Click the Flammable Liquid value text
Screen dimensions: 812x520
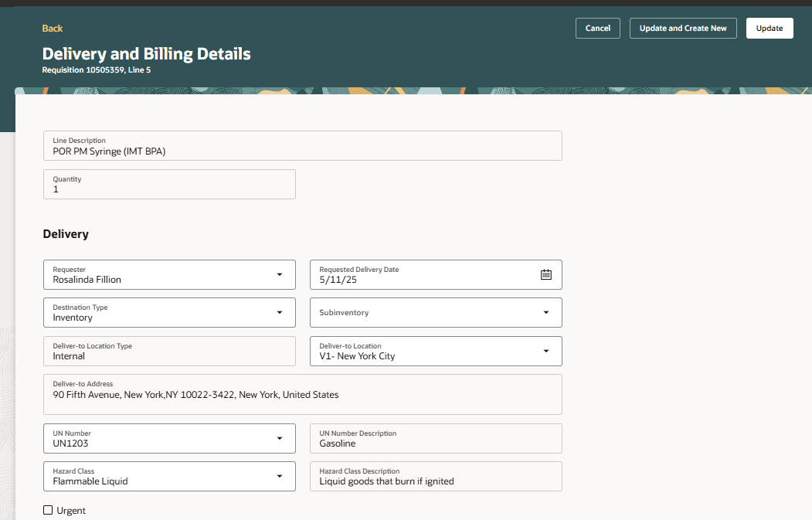point(90,481)
